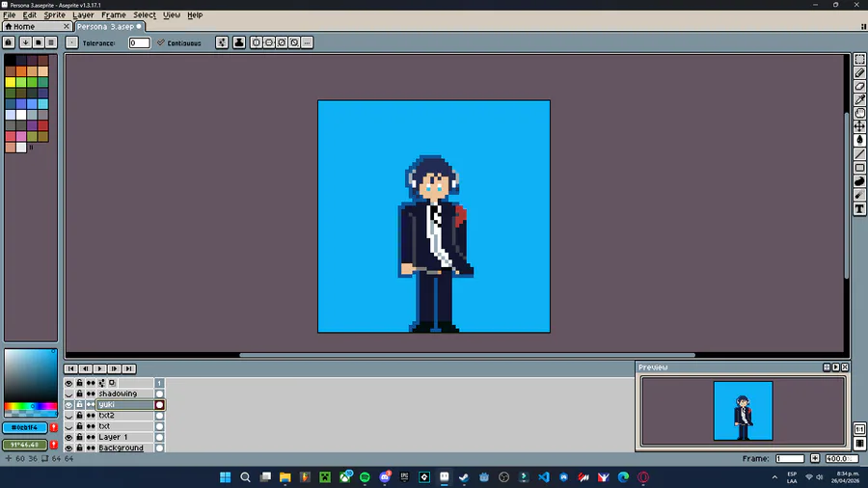Click the palette edit lock icon
Screen dimensions: 868x488
pos(9,42)
